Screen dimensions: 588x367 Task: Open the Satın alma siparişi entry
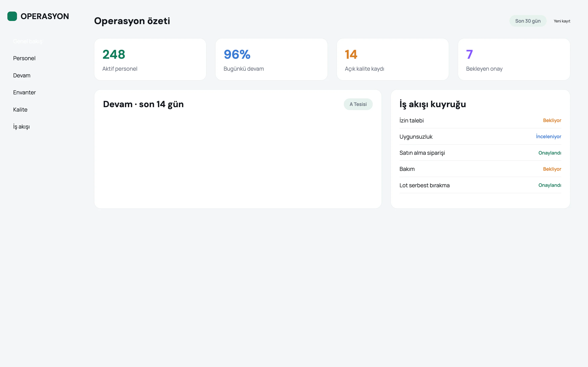tap(480, 153)
